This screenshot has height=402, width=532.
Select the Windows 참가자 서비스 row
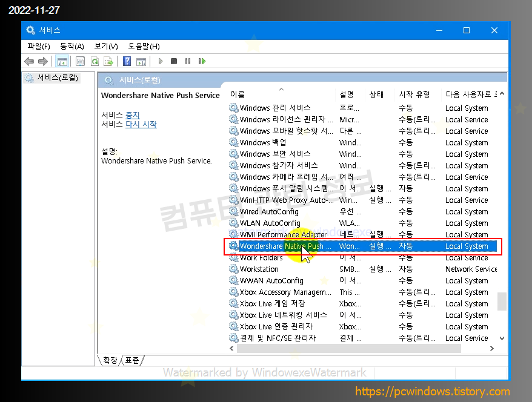tap(363, 166)
